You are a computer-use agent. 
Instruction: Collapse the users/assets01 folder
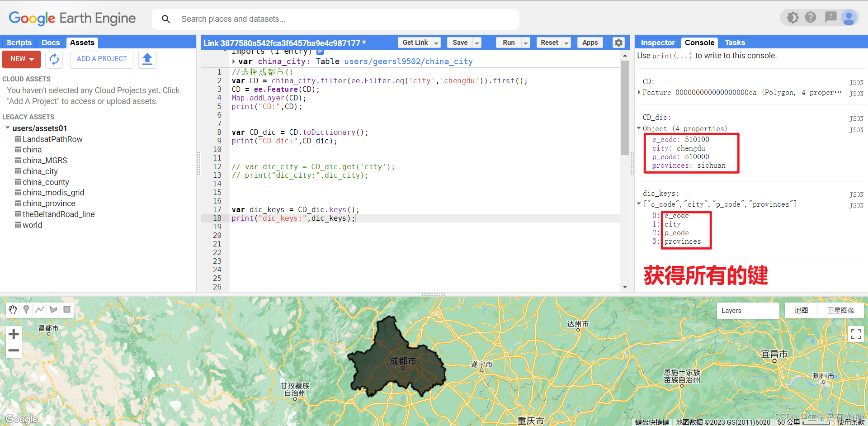pyautogui.click(x=8, y=128)
